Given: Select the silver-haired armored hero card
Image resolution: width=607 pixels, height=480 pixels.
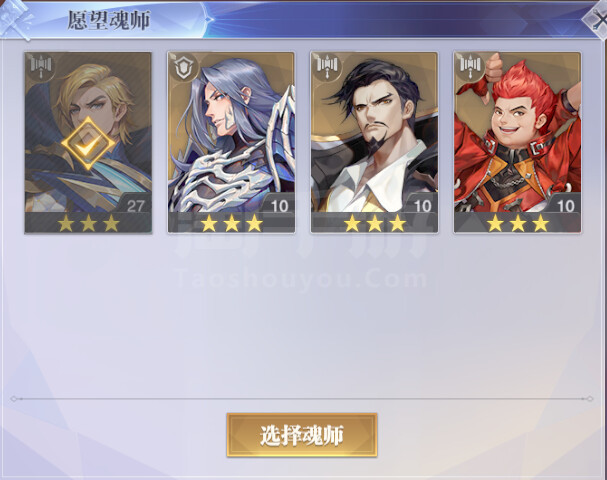Looking at the screenshot, I should coord(231,142).
